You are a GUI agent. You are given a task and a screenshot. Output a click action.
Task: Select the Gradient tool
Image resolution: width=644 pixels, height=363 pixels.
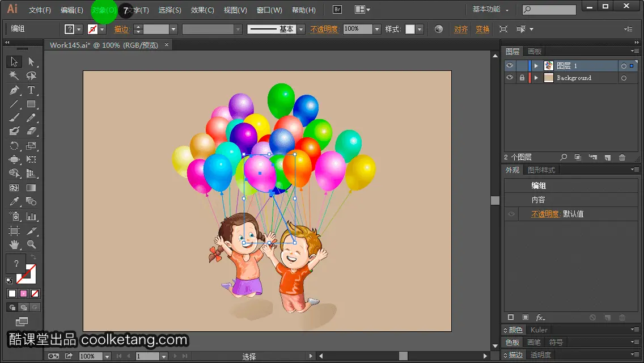coord(31,188)
